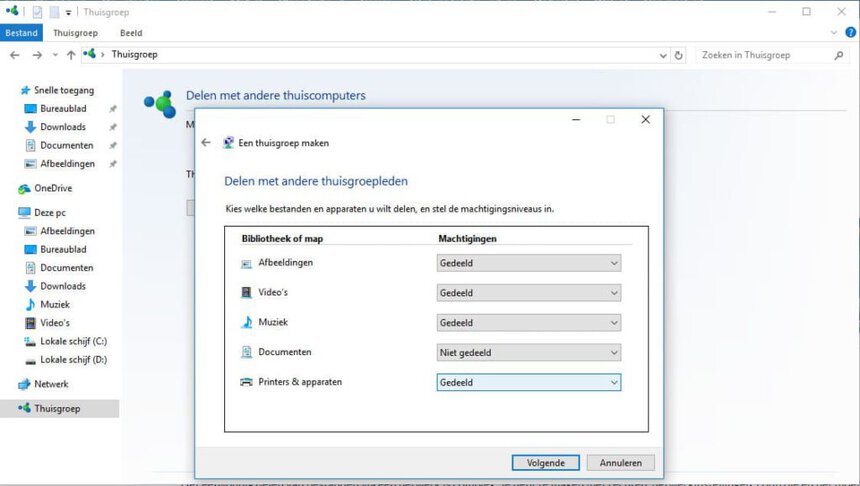This screenshot has height=486, width=860.
Task: Open the Muziek permission dropdown
Action: pyautogui.click(x=529, y=323)
